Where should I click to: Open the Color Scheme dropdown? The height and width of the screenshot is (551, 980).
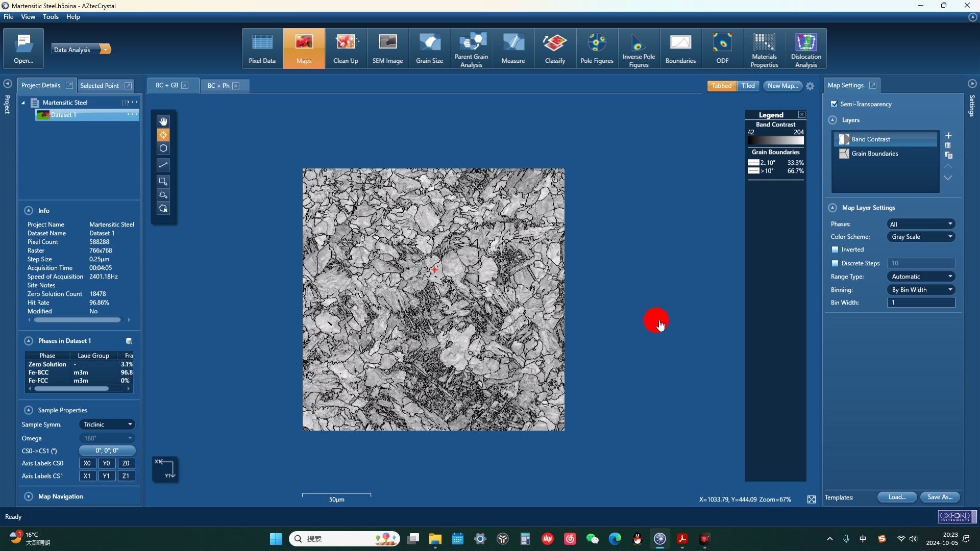(x=921, y=237)
